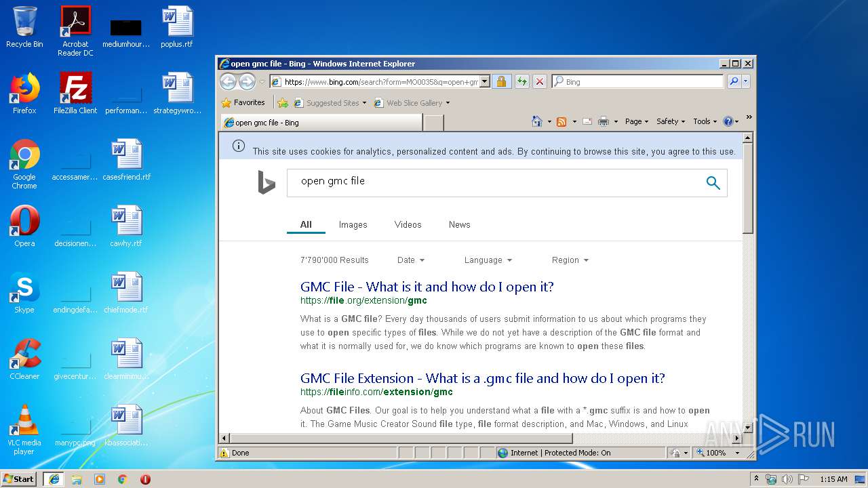Click the IE Back navigation button
The width and height of the screenshot is (868, 488).
(x=228, y=81)
